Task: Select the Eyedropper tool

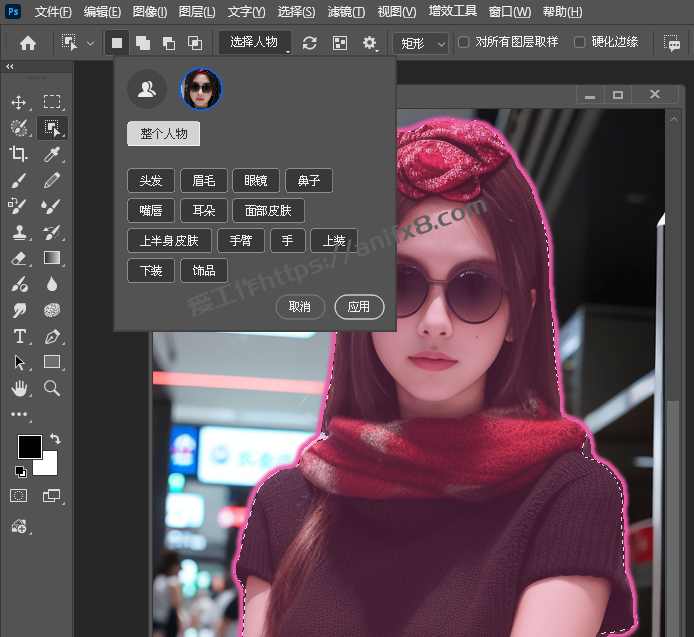Action: tap(52, 154)
